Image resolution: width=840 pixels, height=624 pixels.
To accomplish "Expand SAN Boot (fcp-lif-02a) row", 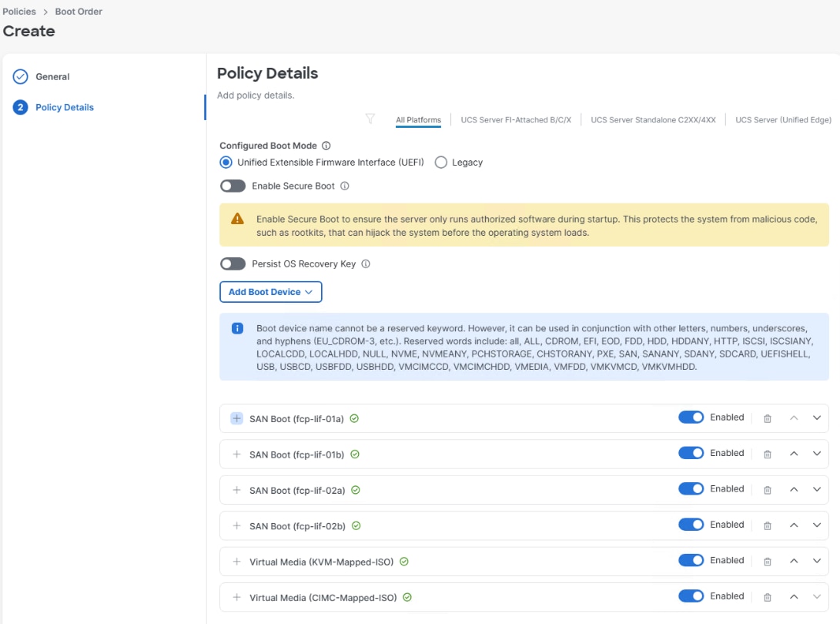I will (x=237, y=490).
